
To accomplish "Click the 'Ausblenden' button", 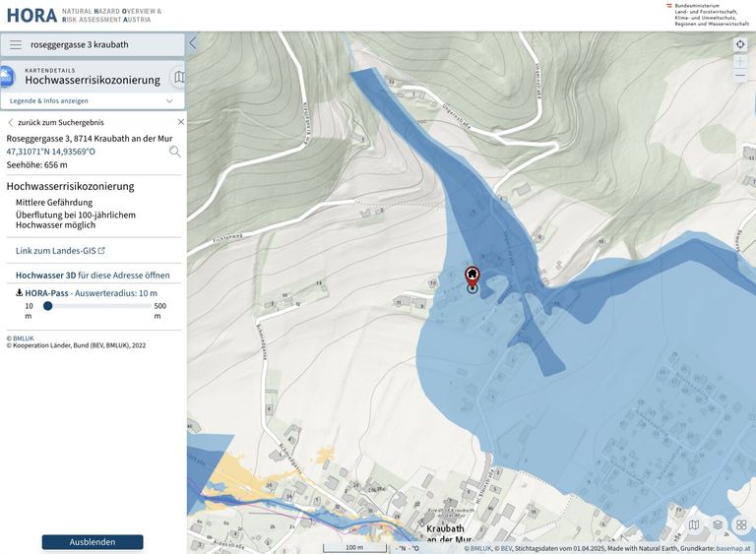I will [93, 542].
